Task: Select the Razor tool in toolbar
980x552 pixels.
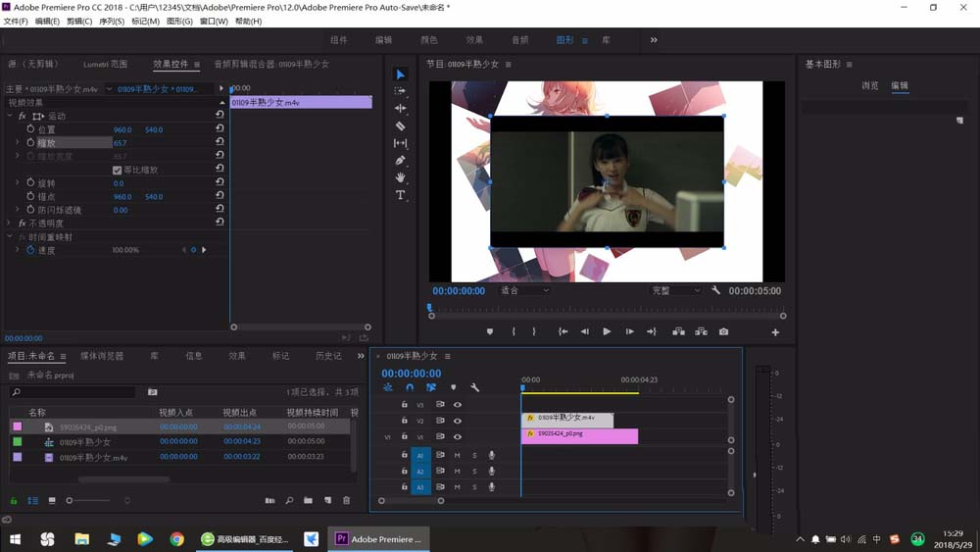Action: click(x=400, y=125)
